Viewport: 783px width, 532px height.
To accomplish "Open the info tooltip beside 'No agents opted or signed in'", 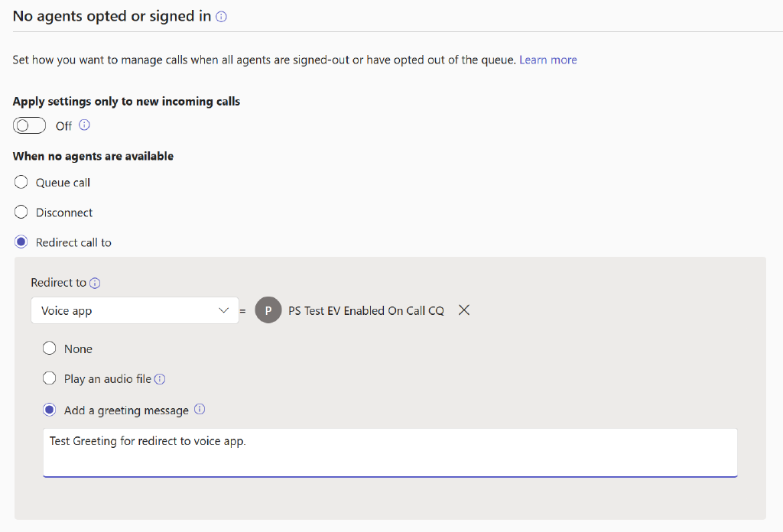I will coord(221,15).
